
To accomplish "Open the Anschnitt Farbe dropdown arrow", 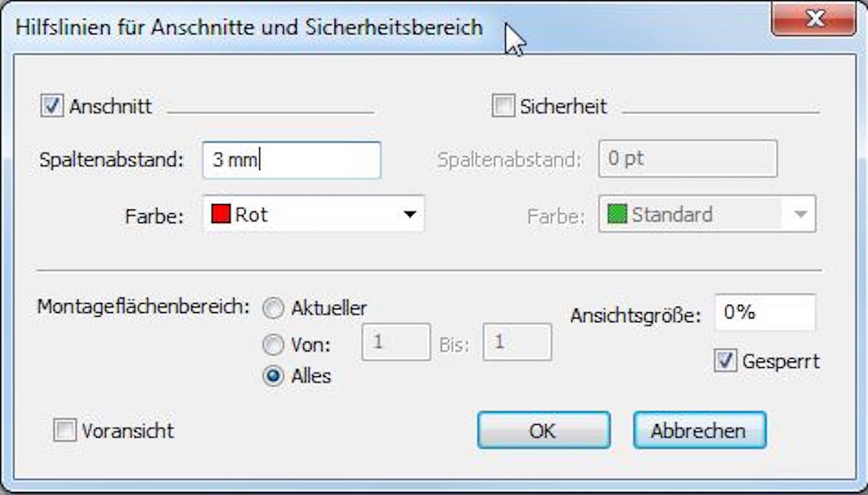I will (x=410, y=215).
